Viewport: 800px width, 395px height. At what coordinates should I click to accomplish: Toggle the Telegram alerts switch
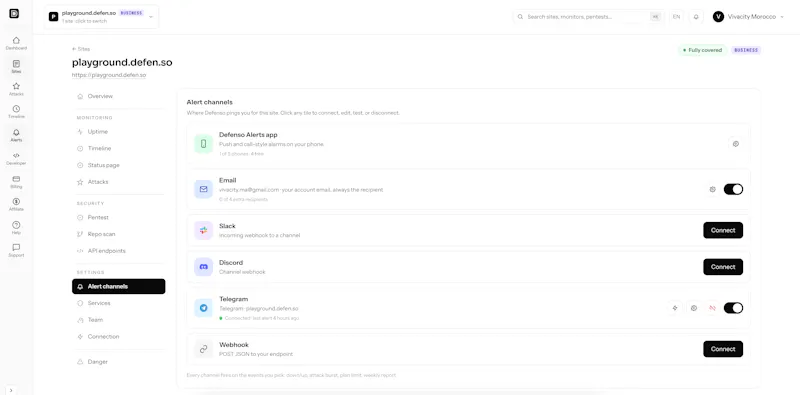tap(733, 308)
